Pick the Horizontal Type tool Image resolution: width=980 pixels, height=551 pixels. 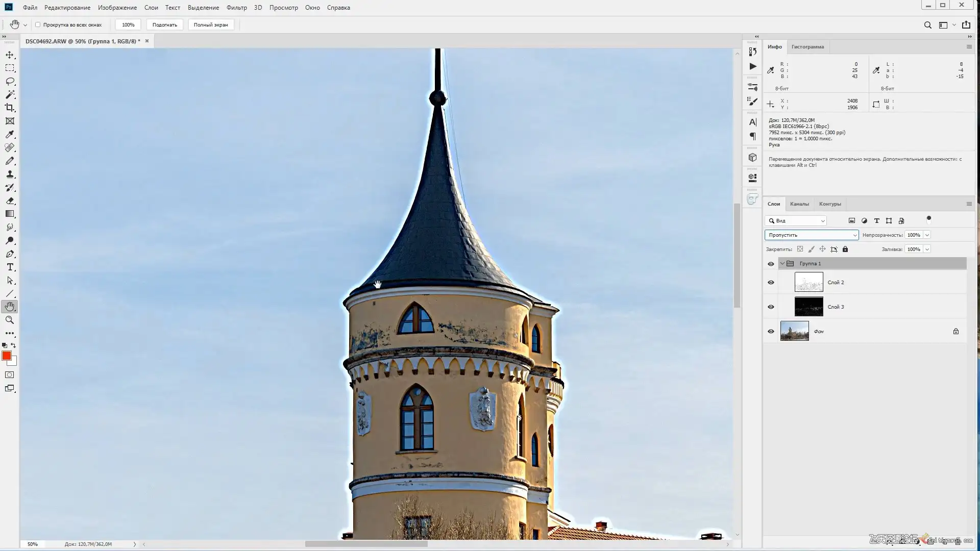(x=10, y=267)
